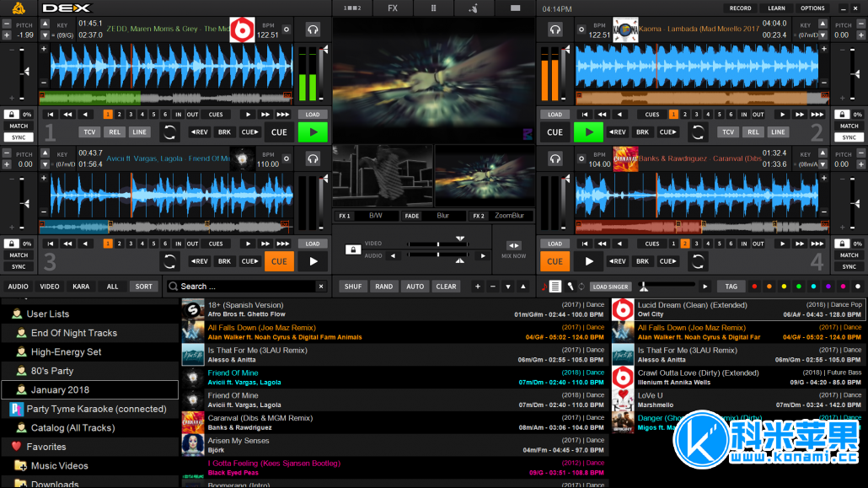Switch to the VIDEO browser filter
This screenshot has width=868, height=488.
(x=49, y=287)
